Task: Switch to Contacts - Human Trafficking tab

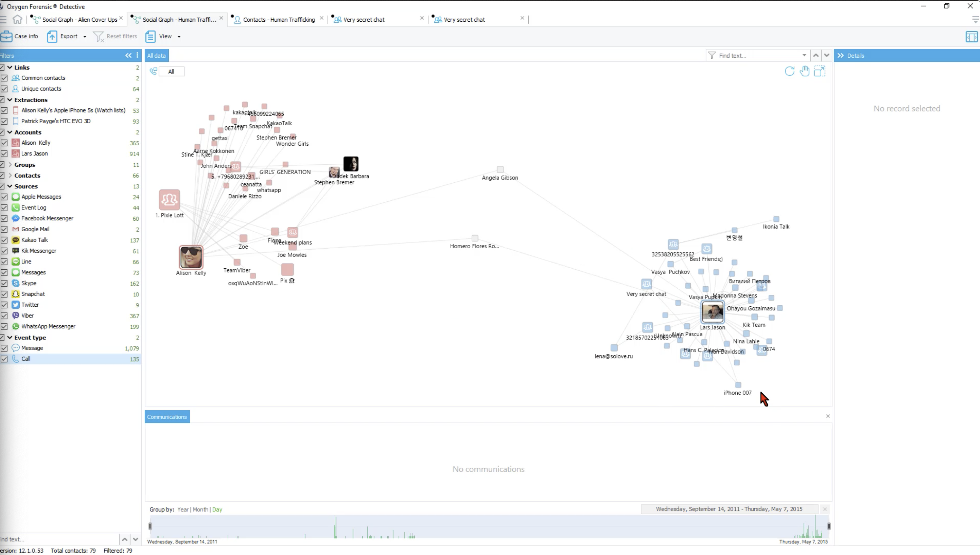Action: (x=278, y=19)
